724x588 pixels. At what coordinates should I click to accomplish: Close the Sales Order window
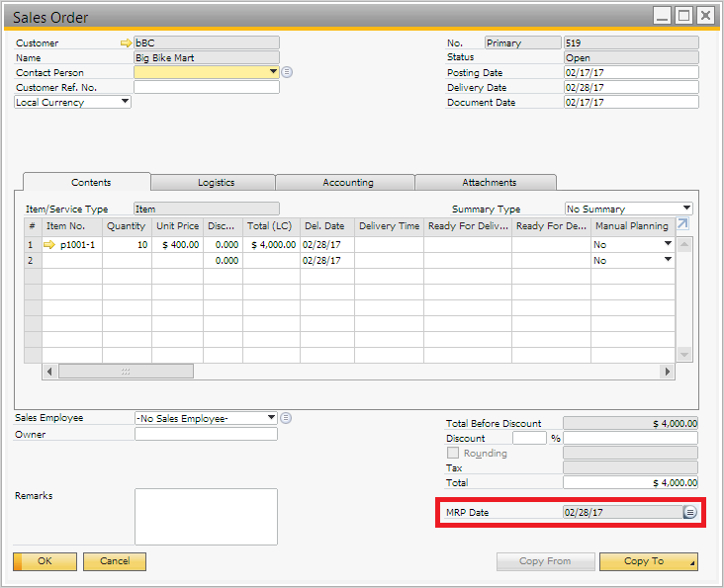[706, 16]
